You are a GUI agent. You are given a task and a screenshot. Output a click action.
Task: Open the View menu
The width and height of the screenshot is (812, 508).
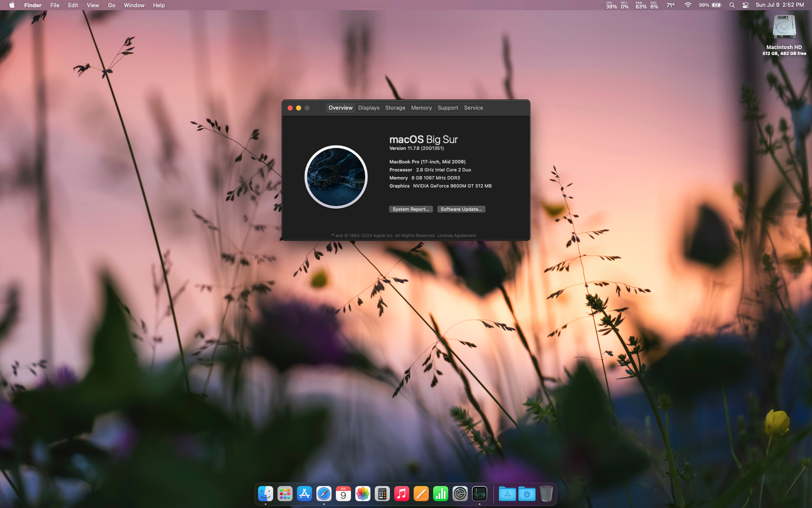tap(93, 5)
